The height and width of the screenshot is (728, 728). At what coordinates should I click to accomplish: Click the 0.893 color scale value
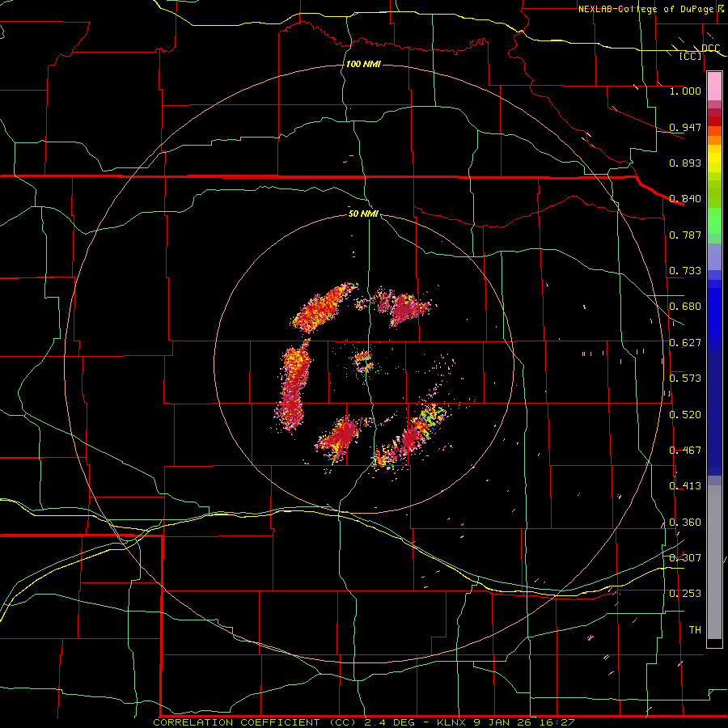tap(685, 163)
